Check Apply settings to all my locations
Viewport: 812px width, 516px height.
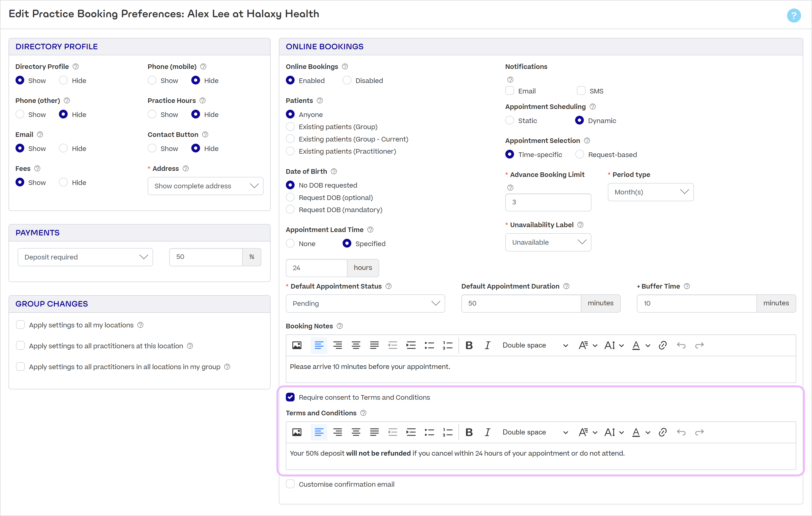[20, 325]
